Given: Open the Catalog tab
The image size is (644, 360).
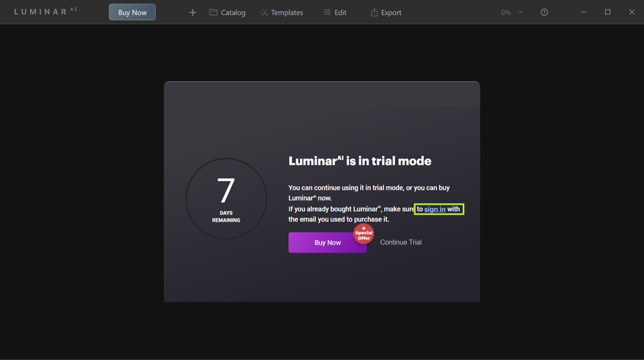Looking at the screenshot, I should [233, 13].
